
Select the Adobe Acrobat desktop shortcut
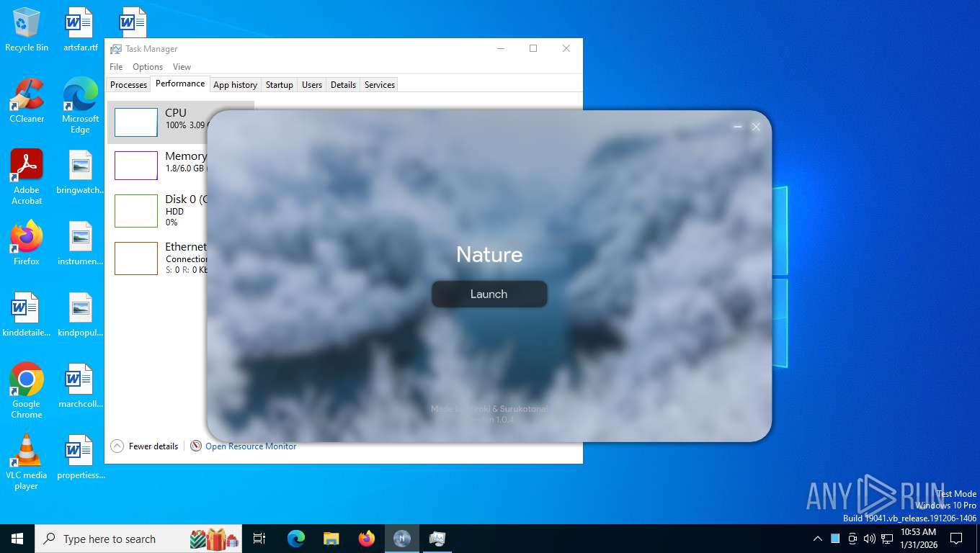(x=27, y=176)
